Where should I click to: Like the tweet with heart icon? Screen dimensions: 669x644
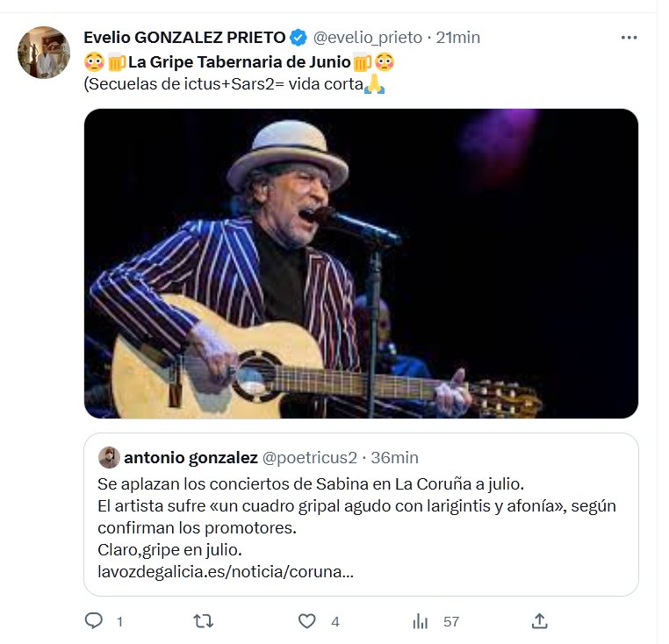pyautogui.click(x=306, y=621)
